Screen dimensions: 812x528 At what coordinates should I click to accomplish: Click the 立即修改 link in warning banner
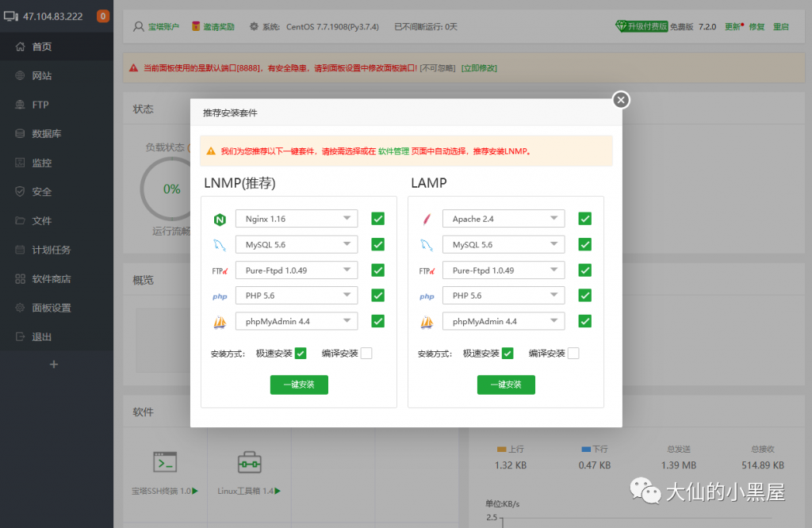(479, 68)
